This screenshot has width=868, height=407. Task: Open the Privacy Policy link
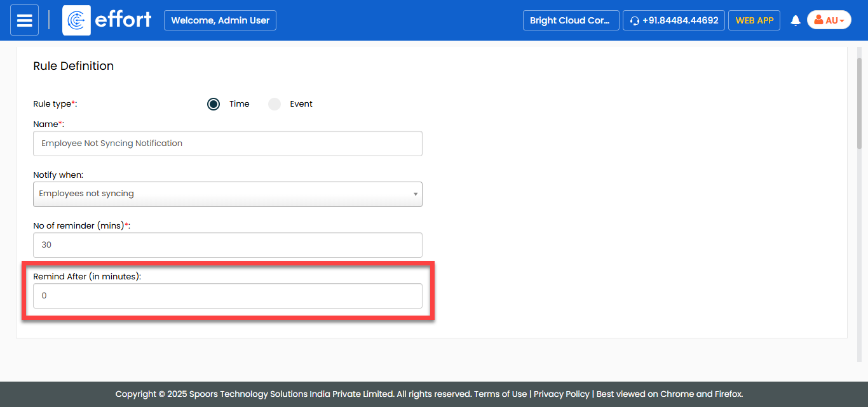[x=561, y=394]
